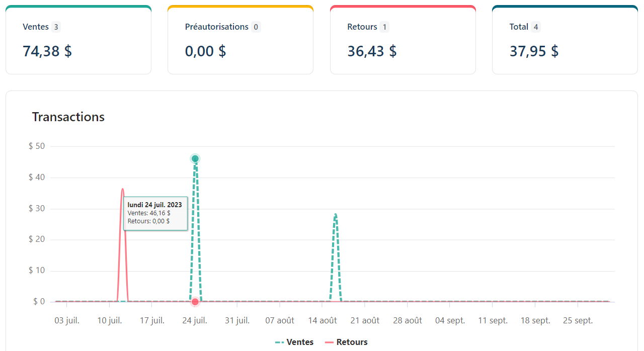This screenshot has height=351, width=644.
Task: Click the Transactions chart title
Action: coord(68,117)
